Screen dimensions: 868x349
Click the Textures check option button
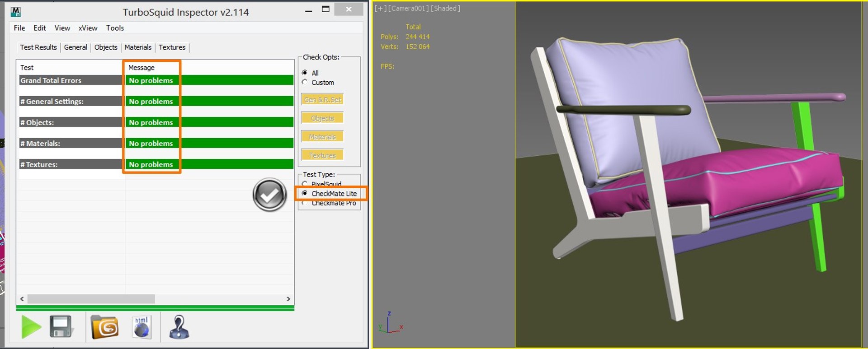(x=322, y=155)
